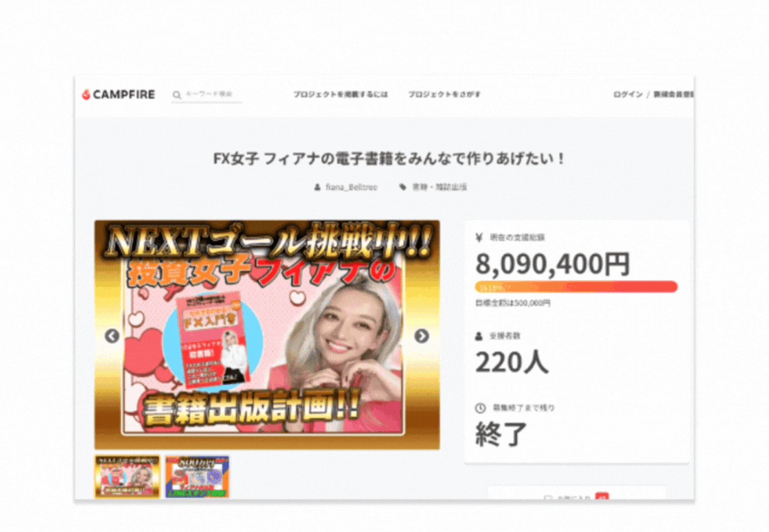
Task: Select the second LINEスタンプ thumbnail
Action: [197, 476]
